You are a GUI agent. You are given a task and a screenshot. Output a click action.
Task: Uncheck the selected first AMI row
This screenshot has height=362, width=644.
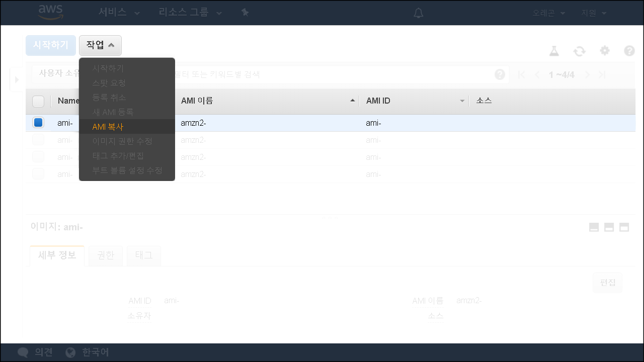[x=38, y=123]
